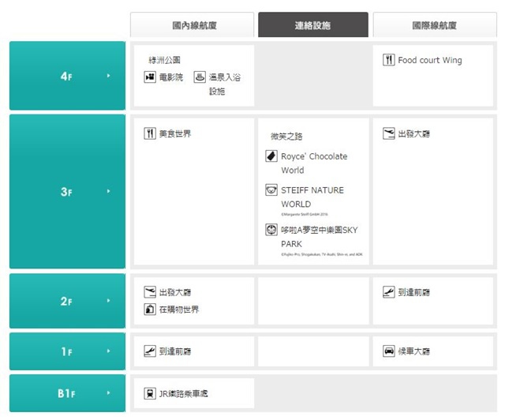Click the departure plane icon on domestic 2F
This screenshot has width=505, height=420.
click(x=150, y=292)
